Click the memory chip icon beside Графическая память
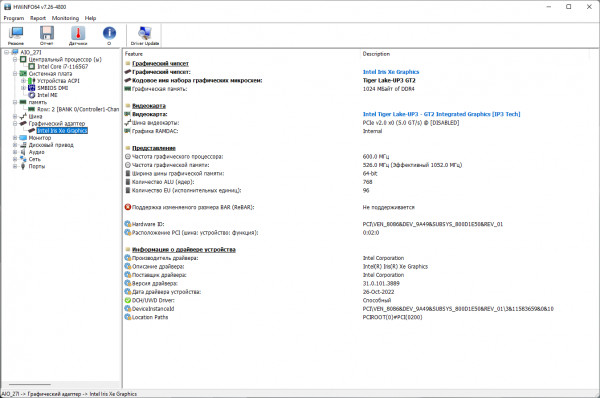Viewport: 600px width, 398px height. click(128, 89)
